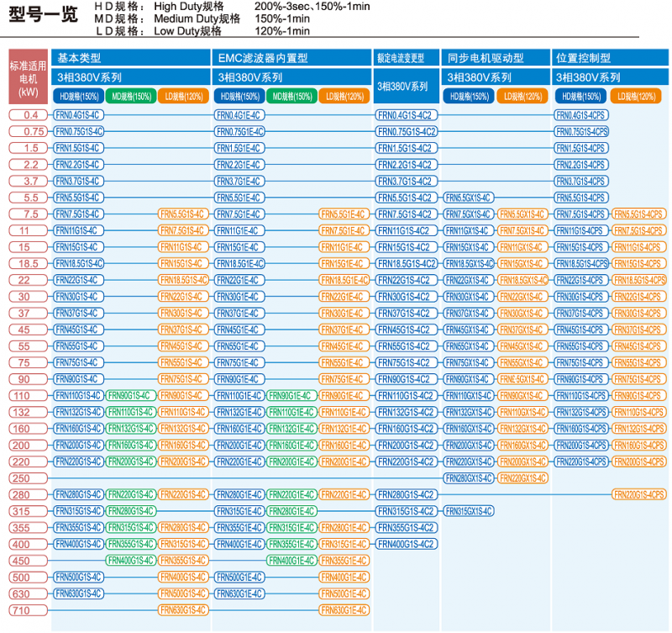This screenshot has width=672, height=633.
Task: Click orange LD model FRN18.5G1S-4C
Action: pos(183,280)
